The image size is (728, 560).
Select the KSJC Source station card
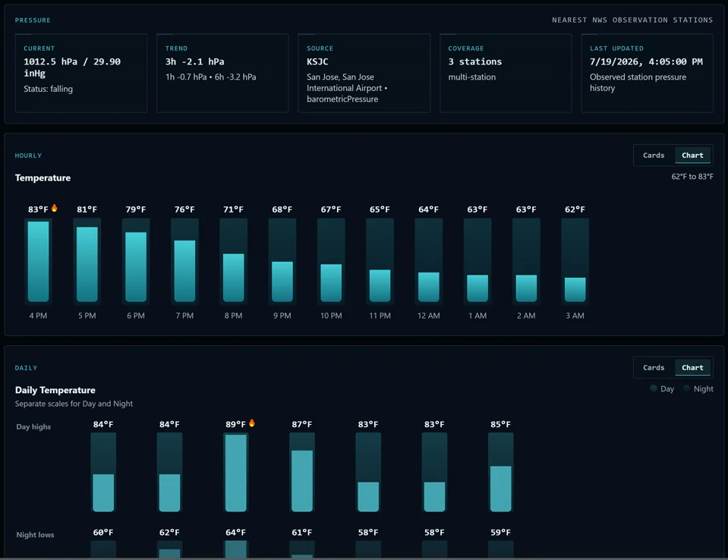coord(364,73)
